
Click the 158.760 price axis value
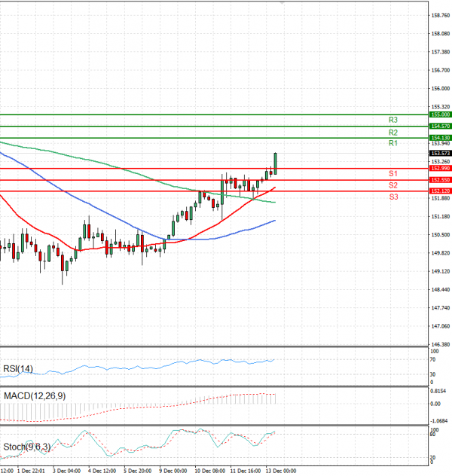point(441,16)
